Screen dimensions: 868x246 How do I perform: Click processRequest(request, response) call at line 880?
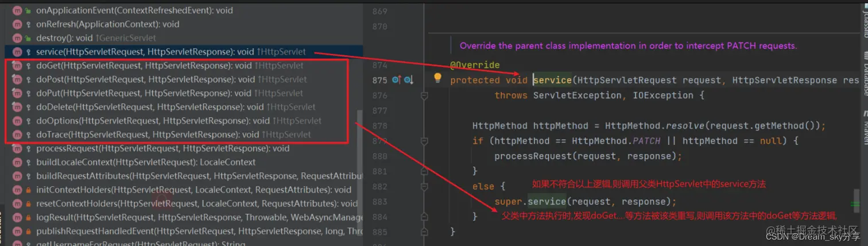pos(588,156)
